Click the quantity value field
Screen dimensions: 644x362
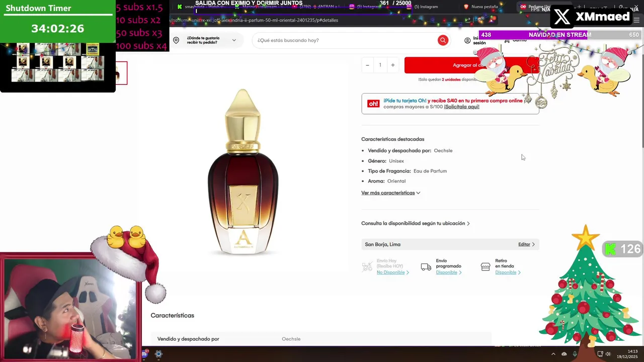380,65
